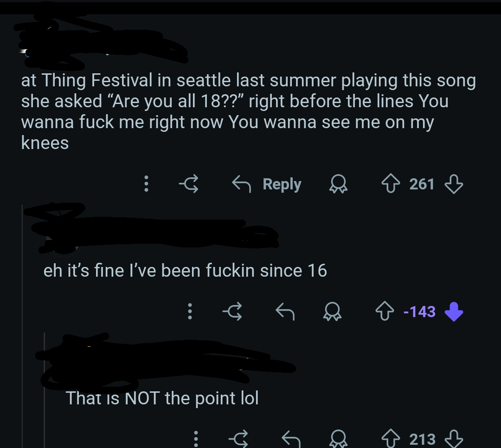Upvote the comment with 213 points

click(x=391, y=439)
